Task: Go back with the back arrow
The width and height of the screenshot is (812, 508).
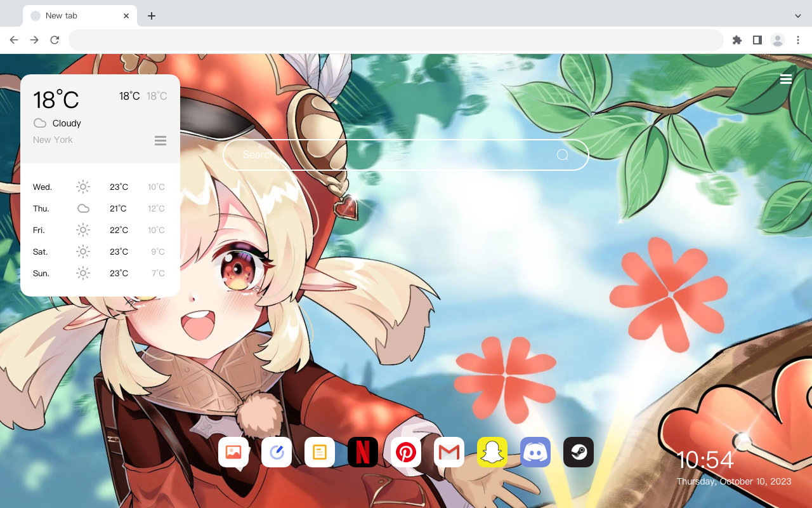Action: pyautogui.click(x=14, y=40)
